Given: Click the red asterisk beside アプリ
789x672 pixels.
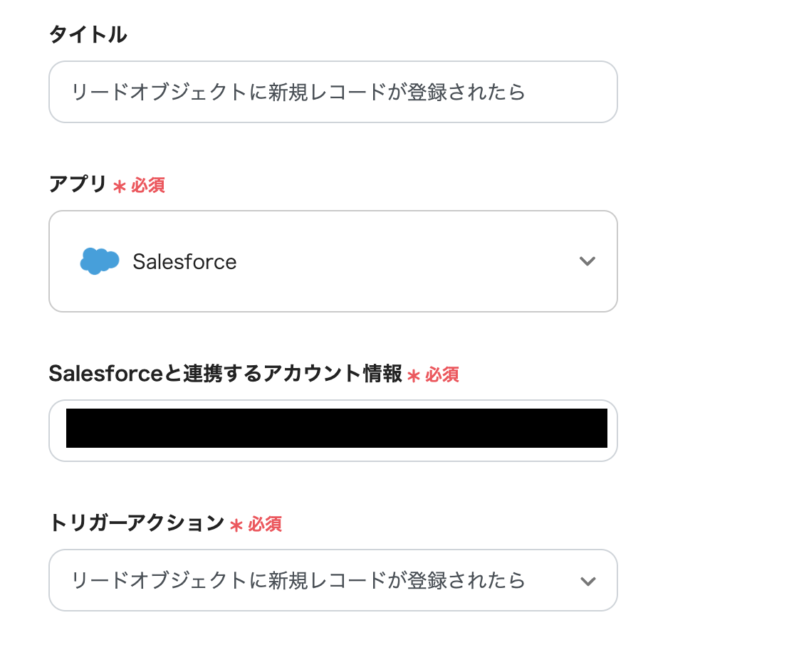Looking at the screenshot, I should [120, 187].
